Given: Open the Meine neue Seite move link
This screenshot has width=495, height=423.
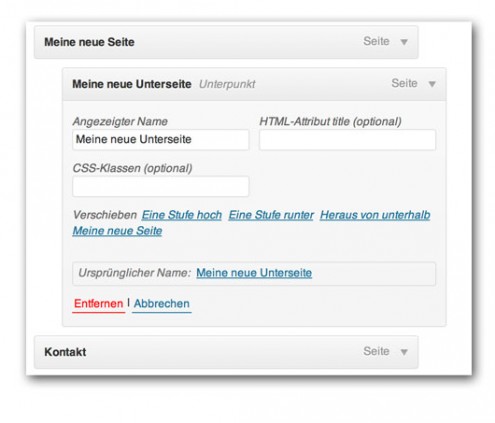Looking at the screenshot, I should pos(117,231).
